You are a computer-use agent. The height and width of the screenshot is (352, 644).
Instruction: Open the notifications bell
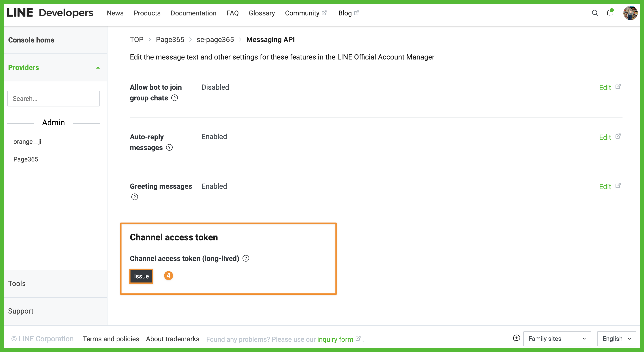pos(610,13)
